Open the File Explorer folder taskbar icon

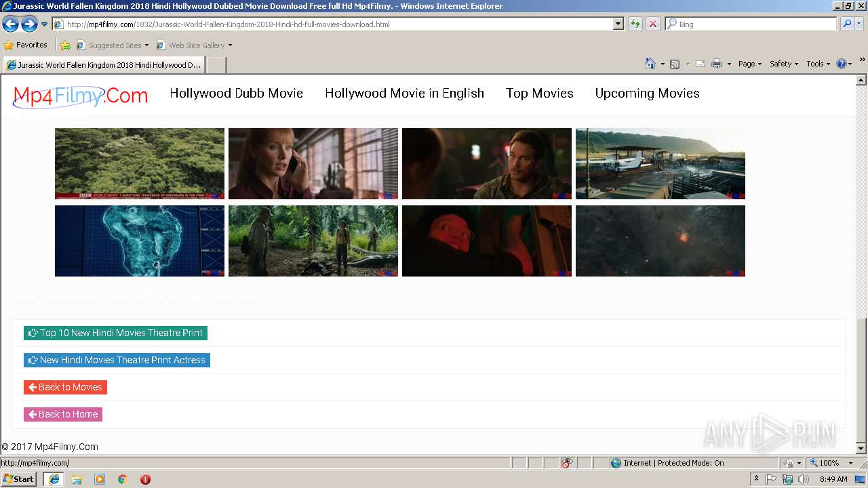pos(77,479)
